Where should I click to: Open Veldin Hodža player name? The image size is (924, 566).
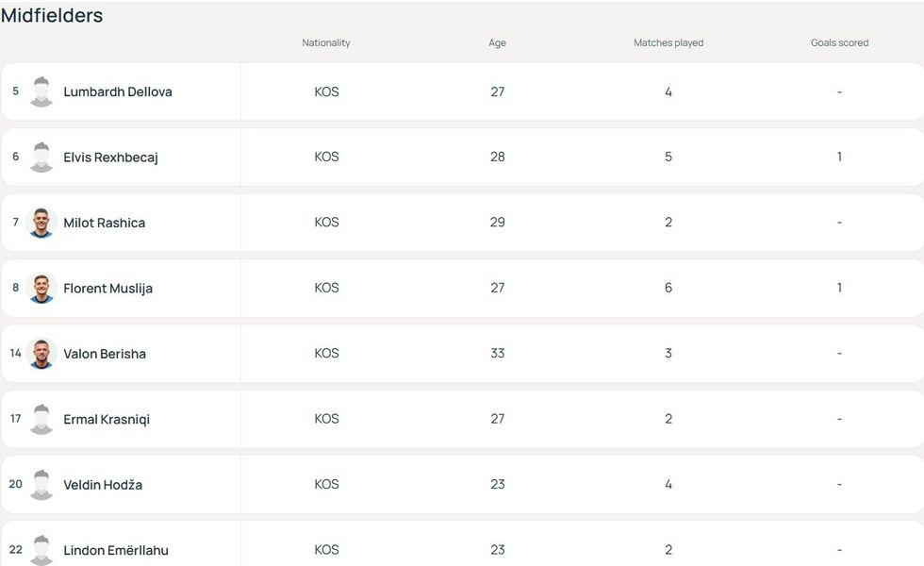point(103,486)
